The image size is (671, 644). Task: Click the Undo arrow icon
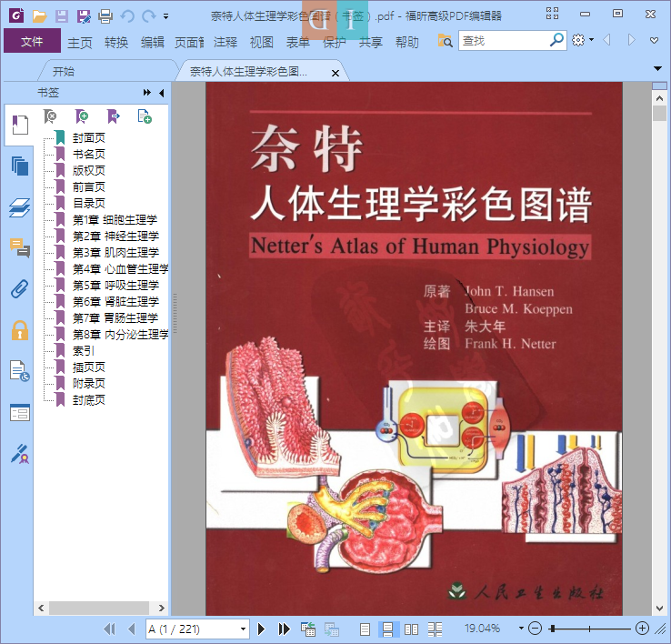point(127,16)
